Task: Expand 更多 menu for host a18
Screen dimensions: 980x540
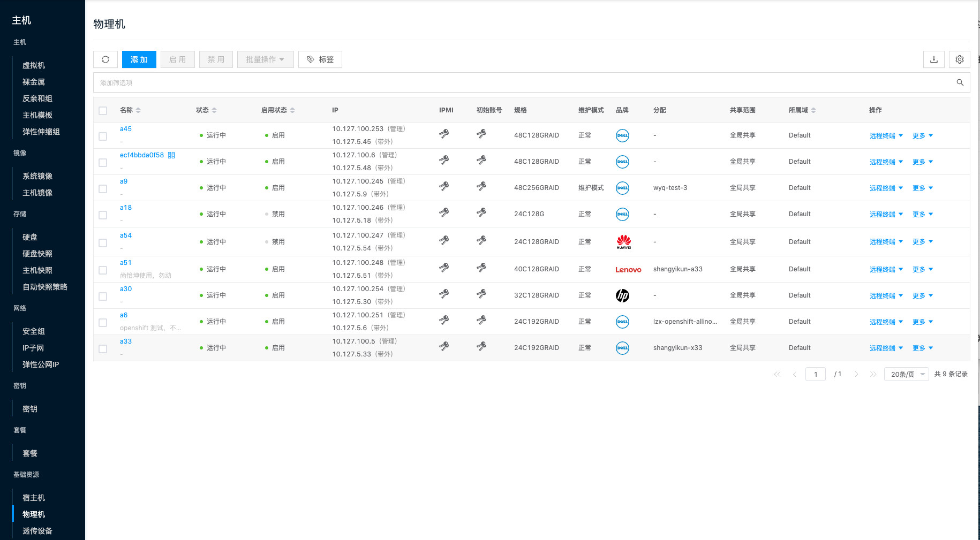Action: (x=922, y=215)
